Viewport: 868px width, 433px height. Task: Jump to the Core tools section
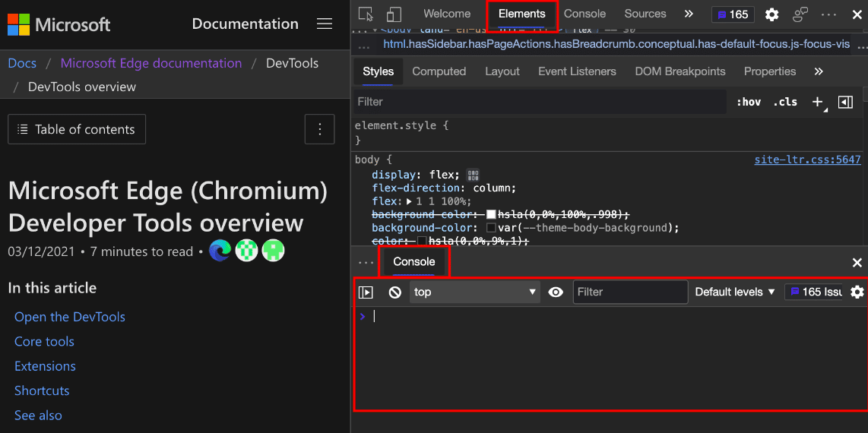(44, 341)
